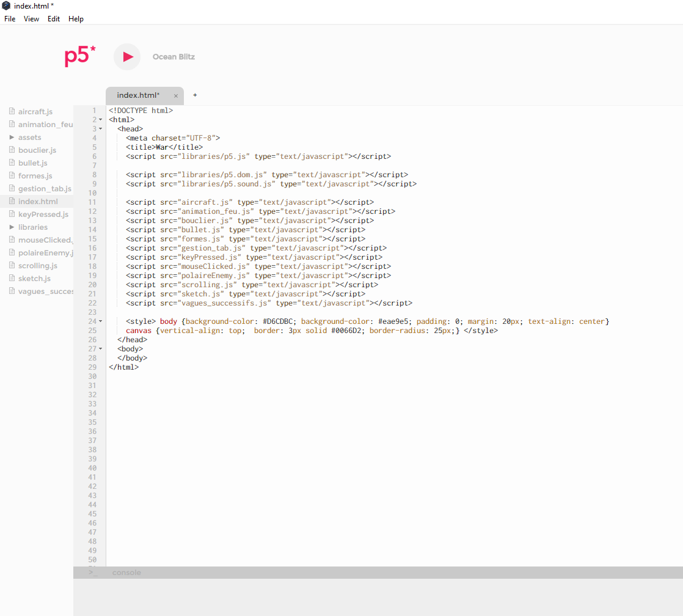Image resolution: width=683 pixels, height=616 pixels.
Task: Collapse the html tag fold arrow on line 2
Action: 101,120
